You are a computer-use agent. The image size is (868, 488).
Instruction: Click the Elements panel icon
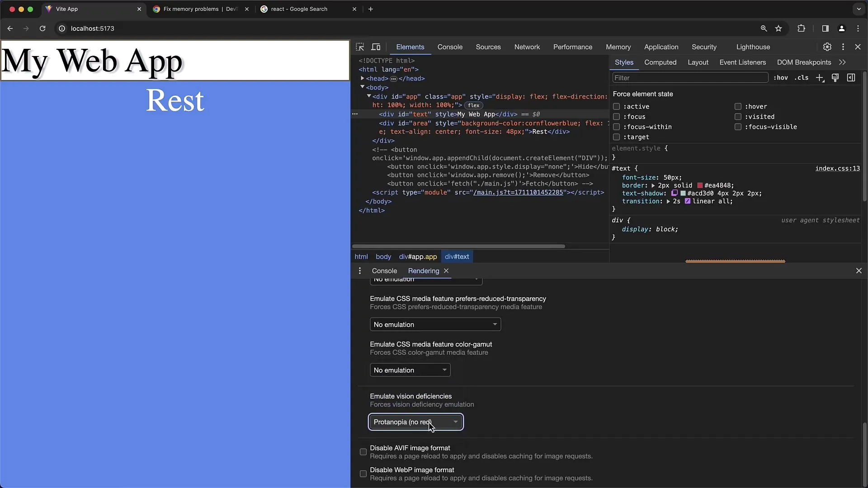click(x=410, y=47)
